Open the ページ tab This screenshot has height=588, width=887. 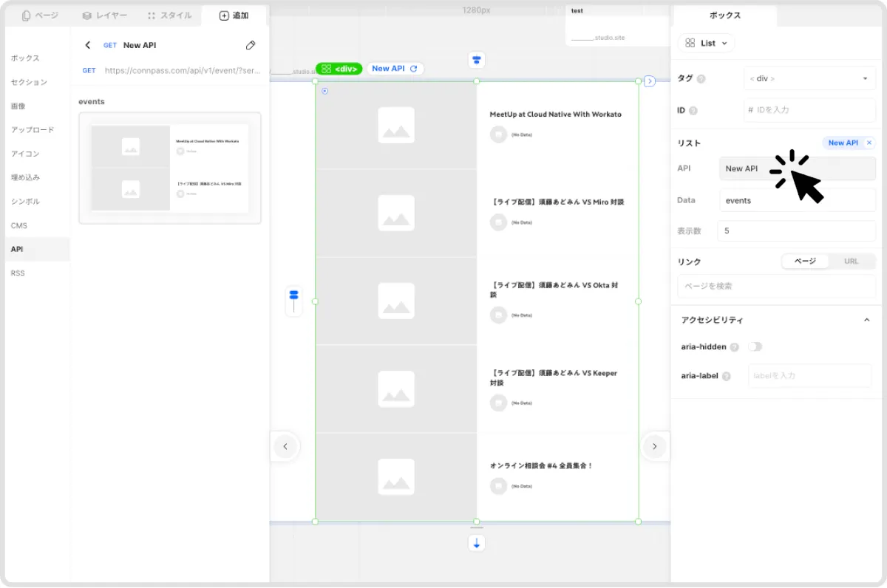(x=40, y=16)
